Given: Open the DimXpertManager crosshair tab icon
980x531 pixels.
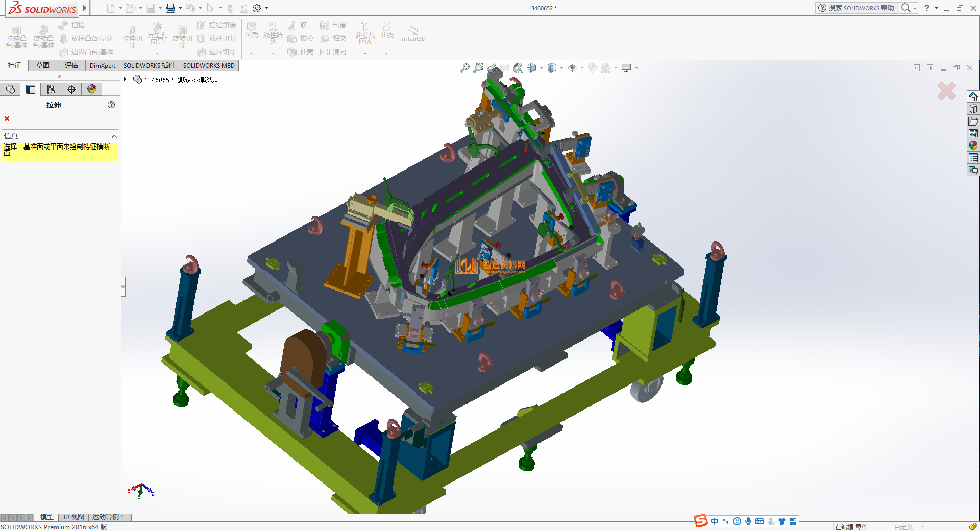Looking at the screenshot, I should [71, 89].
